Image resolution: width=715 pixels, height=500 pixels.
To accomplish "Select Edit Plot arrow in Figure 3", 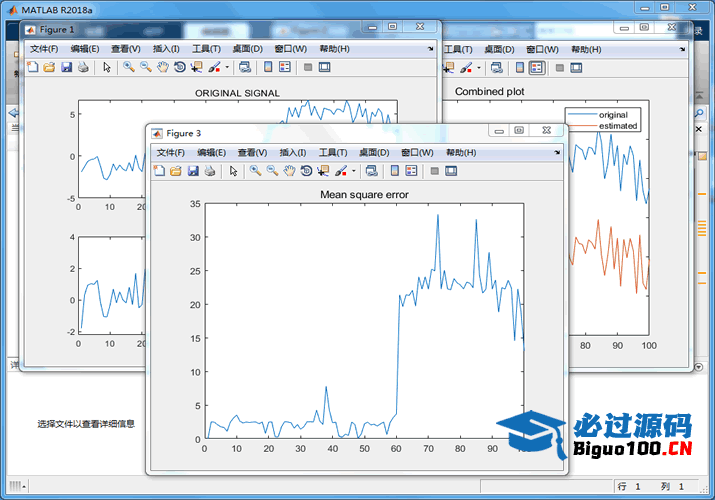I will (x=233, y=171).
